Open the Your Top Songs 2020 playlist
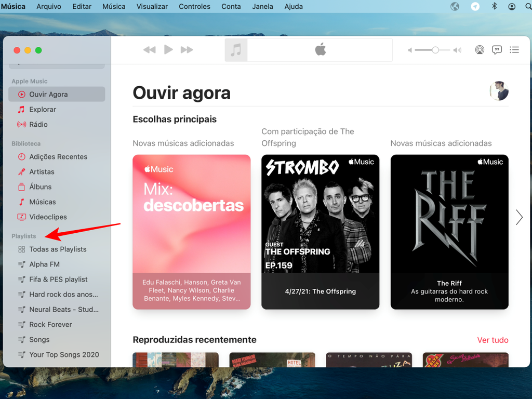The width and height of the screenshot is (532, 399). 57,354
